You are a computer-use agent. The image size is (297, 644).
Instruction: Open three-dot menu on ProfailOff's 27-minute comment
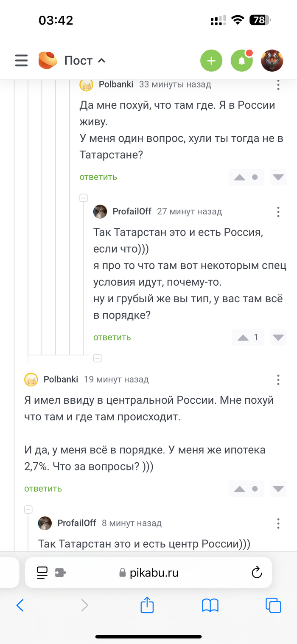click(278, 212)
